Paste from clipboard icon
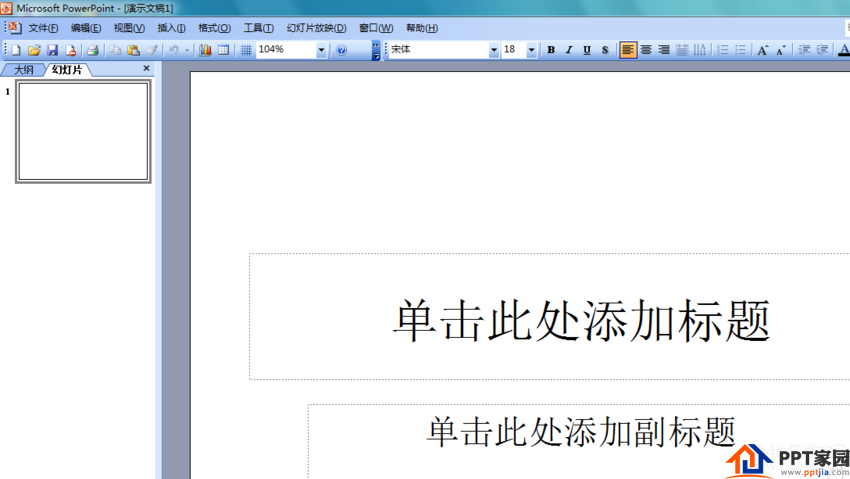Image resolution: width=850 pixels, height=479 pixels. tap(133, 50)
